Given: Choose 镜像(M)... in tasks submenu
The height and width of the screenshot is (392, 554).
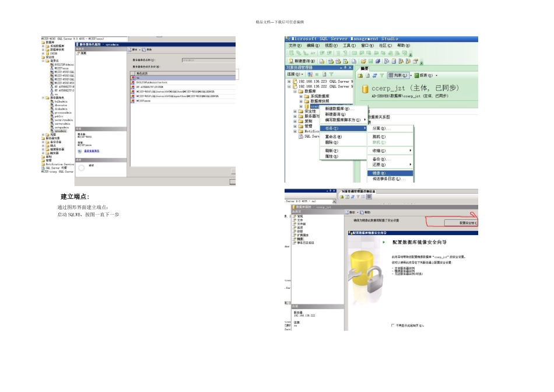Looking at the screenshot, I should tap(390, 173).
